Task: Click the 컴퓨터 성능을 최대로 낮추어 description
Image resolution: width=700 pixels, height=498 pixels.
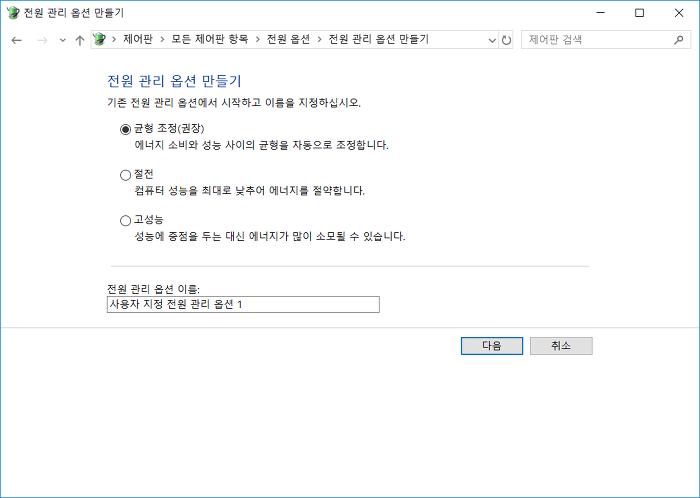Action: pyautogui.click(x=250, y=191)
